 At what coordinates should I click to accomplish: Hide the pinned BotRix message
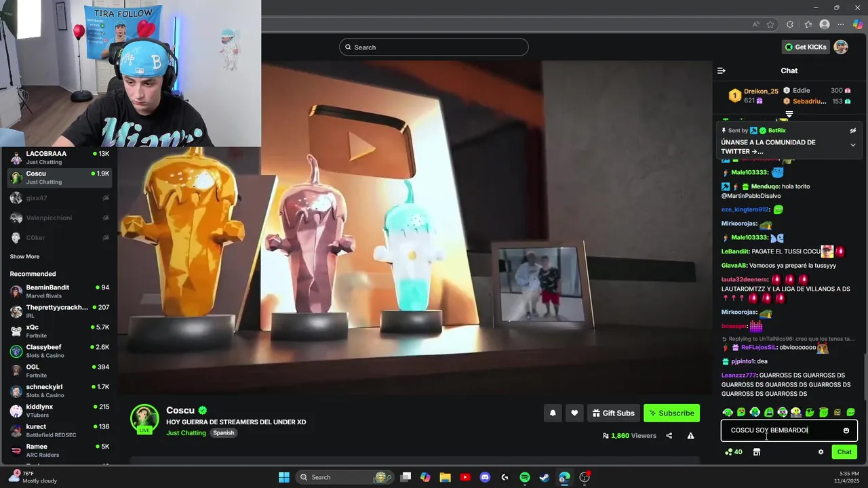[853, 131]
